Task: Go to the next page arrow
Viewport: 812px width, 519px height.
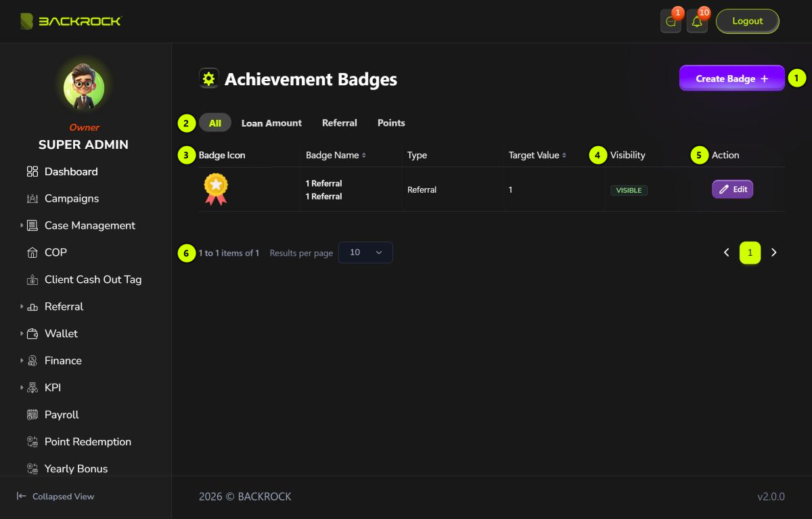Action: point(774,252)
